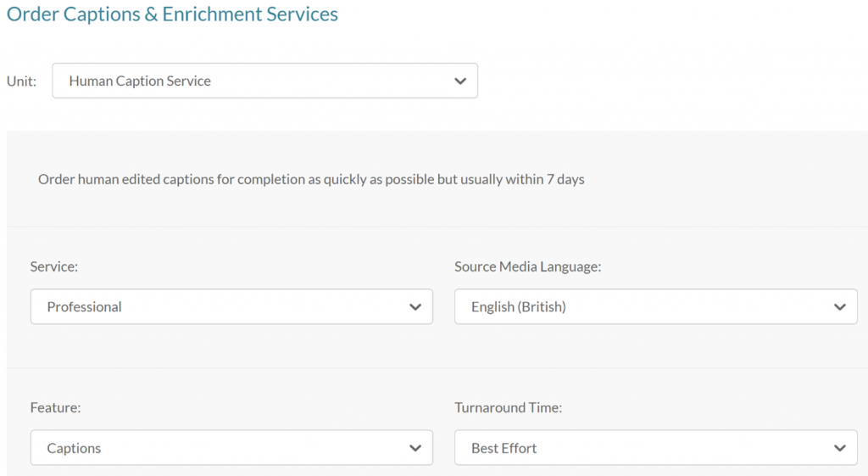Click the 'Human Caption Service' selected value
Screen dimensions: 868x476
pos(140,81)
